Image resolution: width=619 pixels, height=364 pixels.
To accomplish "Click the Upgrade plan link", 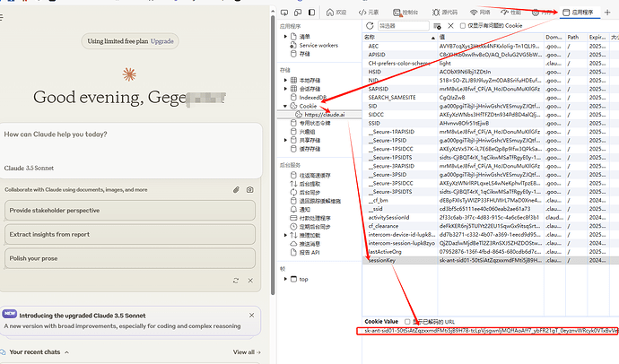I will point(161,41).
